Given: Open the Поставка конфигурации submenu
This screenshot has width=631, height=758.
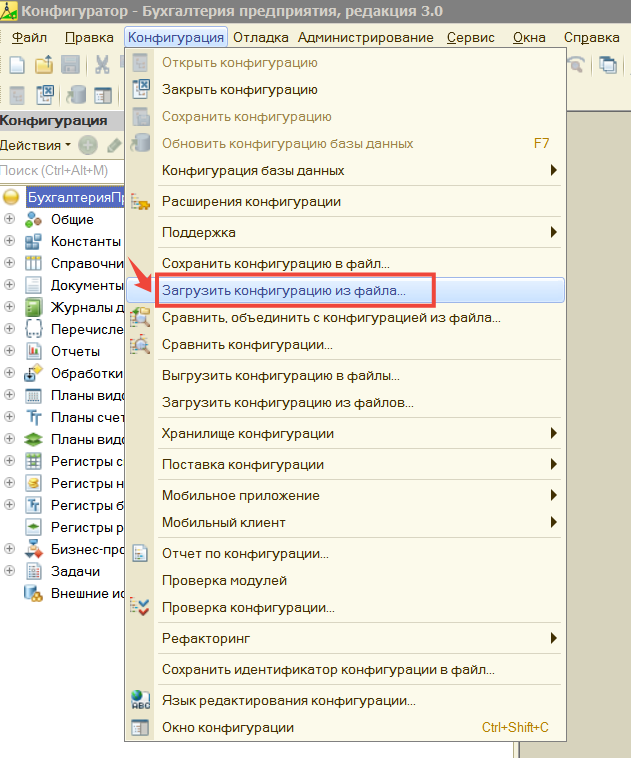Looking at the screenshot, I should 345,465.
